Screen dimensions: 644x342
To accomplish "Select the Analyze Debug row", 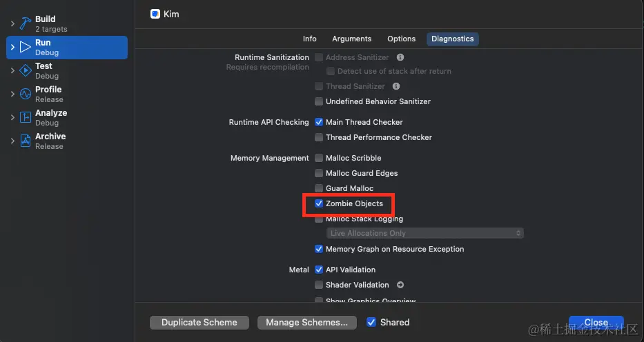I will (x=67, y=117).
